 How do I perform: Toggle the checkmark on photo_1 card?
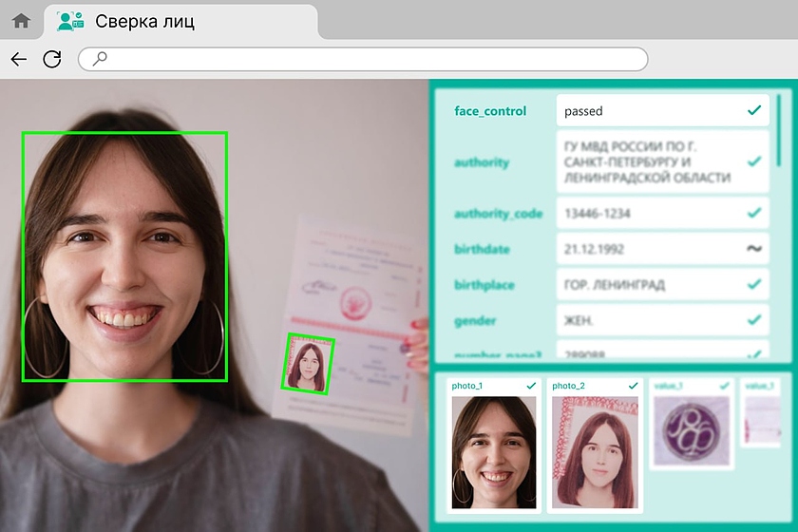tap(531, 386)
